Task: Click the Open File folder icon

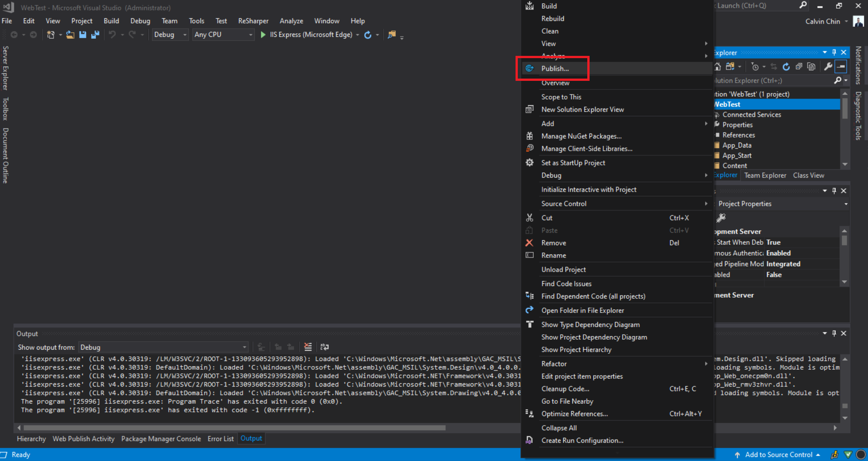Action: [x=70, y=35]
